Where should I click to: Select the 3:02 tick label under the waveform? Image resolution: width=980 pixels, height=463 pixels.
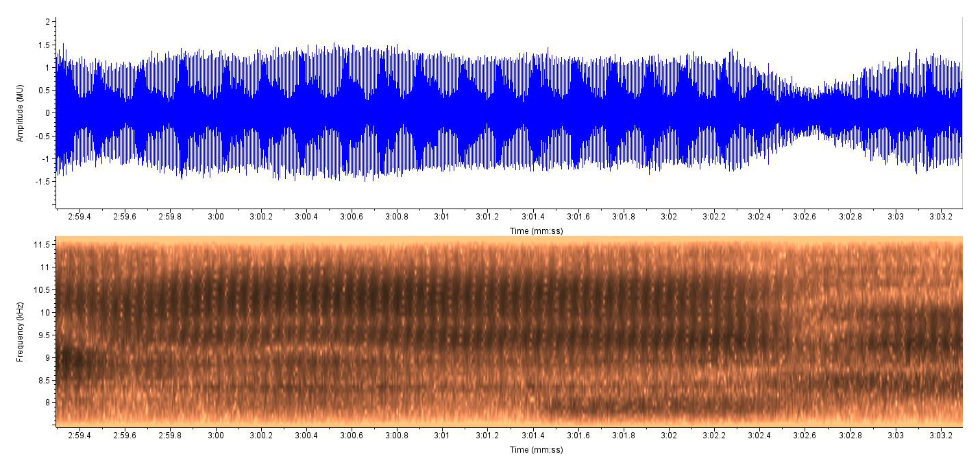click(x=669, y=217)
